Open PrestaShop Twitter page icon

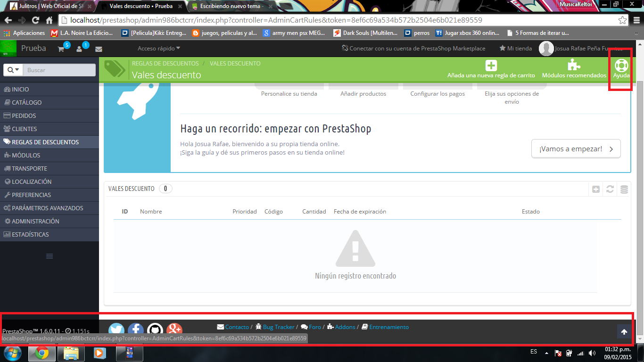[116, 330]
